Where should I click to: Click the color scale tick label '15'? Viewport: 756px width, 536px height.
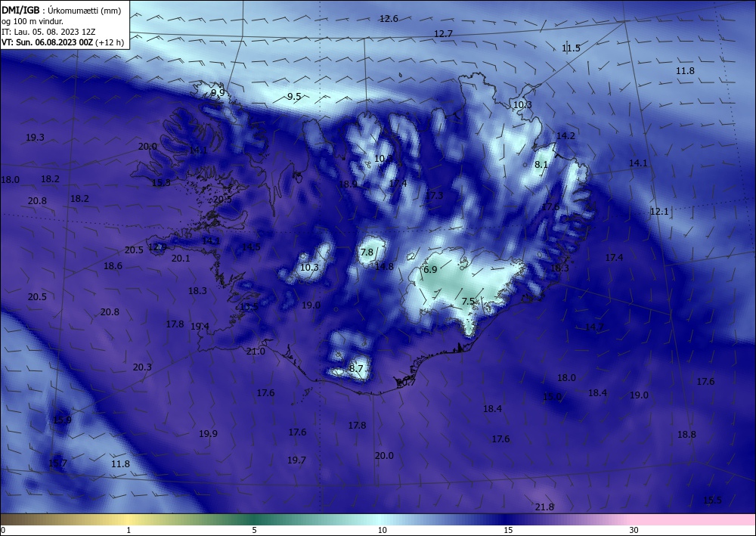[508, 530]
